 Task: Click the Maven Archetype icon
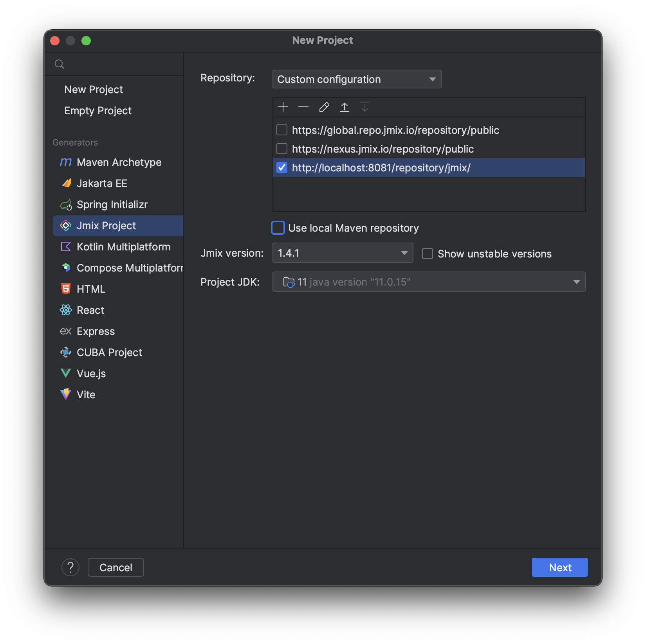(66, 162)
